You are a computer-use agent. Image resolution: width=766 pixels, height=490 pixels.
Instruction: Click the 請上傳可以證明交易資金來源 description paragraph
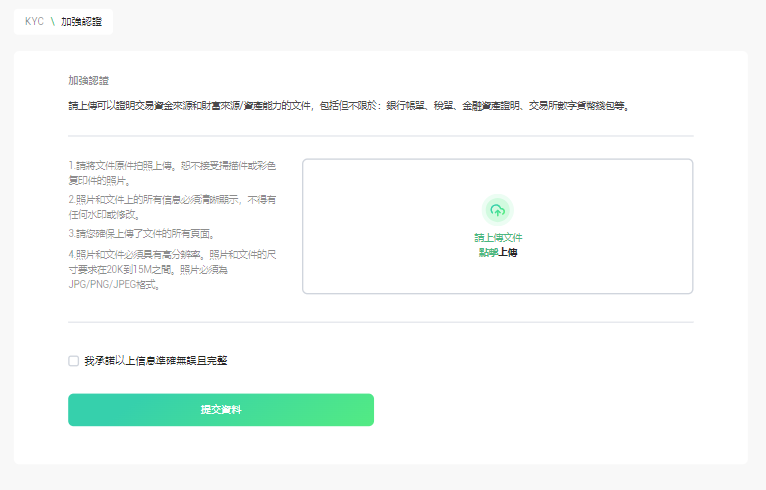tap(349, 106)
